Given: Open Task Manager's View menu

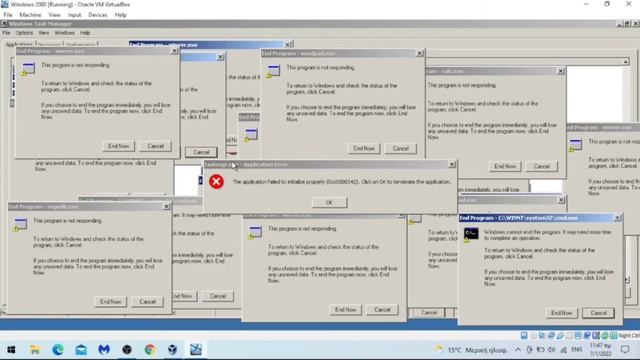Looking at the screenshot, I should click(44, 33).
